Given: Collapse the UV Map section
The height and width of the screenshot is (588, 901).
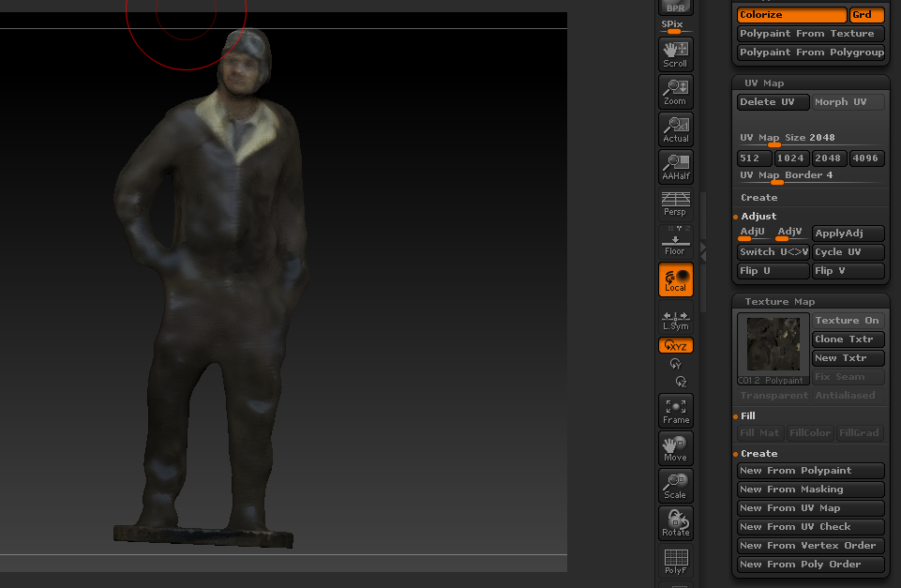Looking at the screenshot, I should 764,83.
